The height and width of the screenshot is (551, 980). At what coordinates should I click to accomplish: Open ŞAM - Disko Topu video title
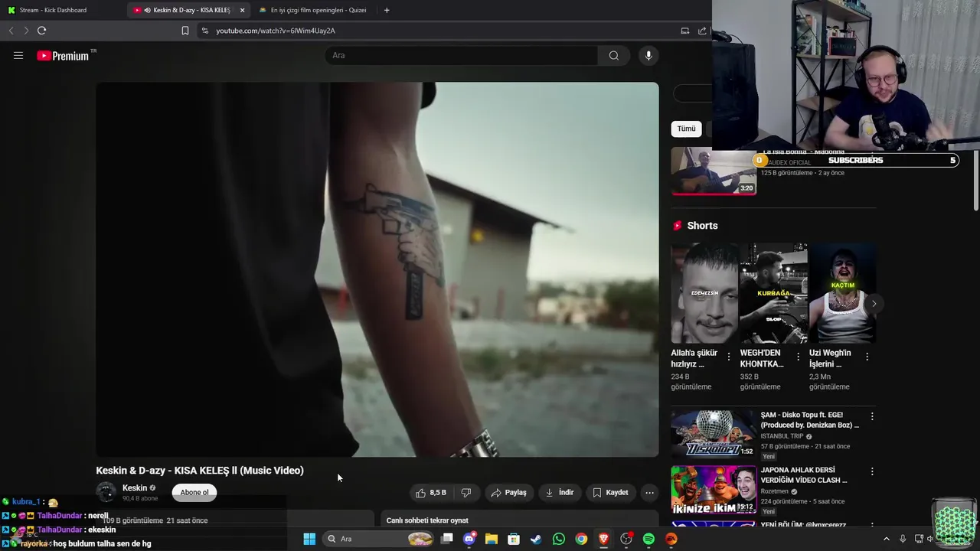[x=809, y=419]
